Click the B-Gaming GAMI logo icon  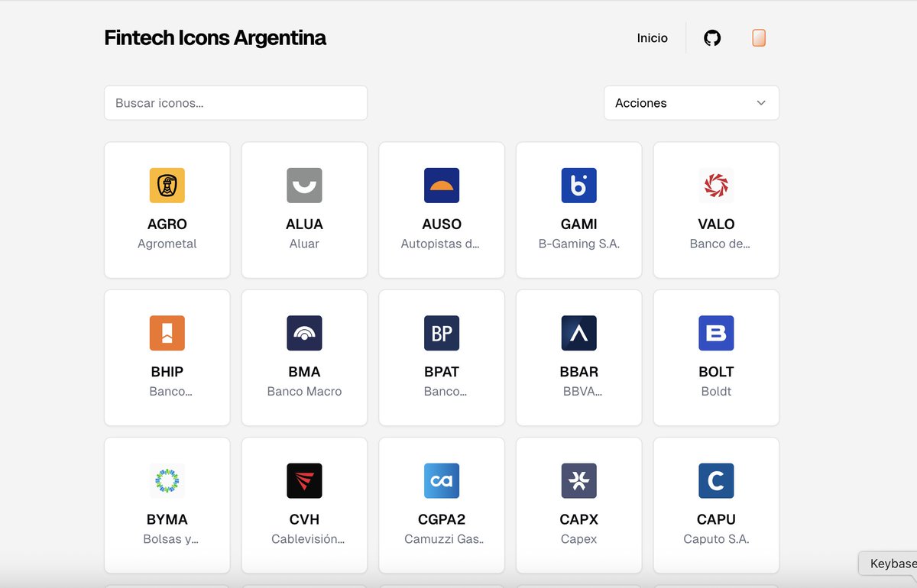[x=578, y=186]
